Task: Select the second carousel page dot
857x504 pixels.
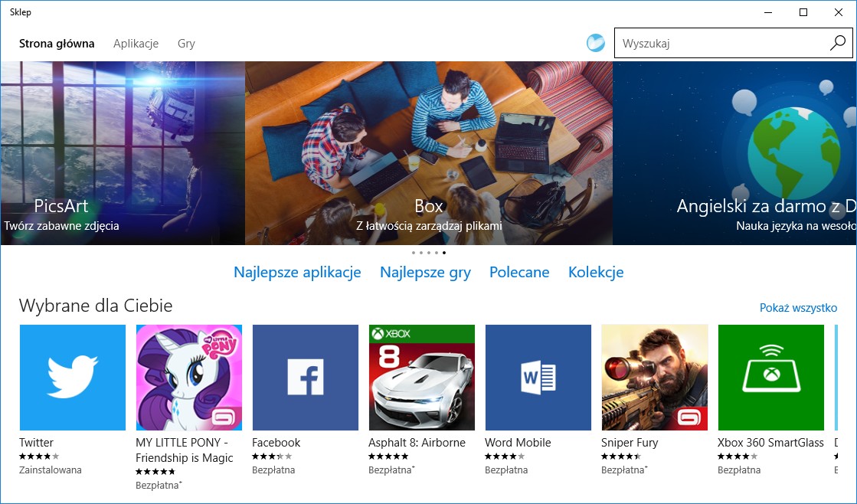Action: click(x=421, y=253)
